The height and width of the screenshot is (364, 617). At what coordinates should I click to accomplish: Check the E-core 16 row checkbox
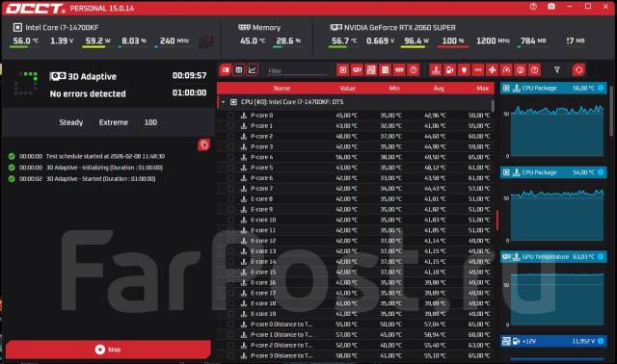(230, 283)
